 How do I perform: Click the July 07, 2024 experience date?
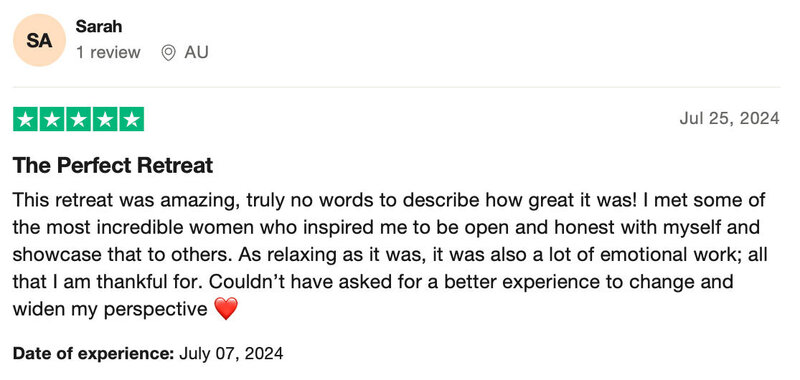[x=231, y=353]
